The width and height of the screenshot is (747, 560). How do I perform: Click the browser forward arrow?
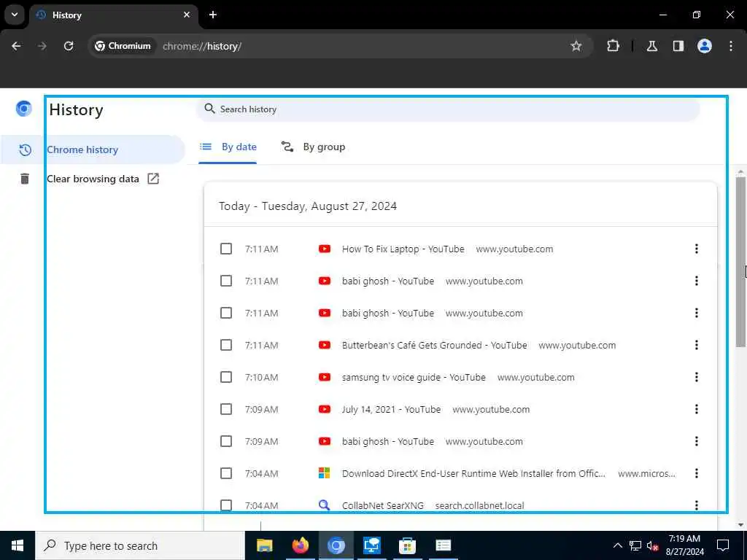click(42, 46)
